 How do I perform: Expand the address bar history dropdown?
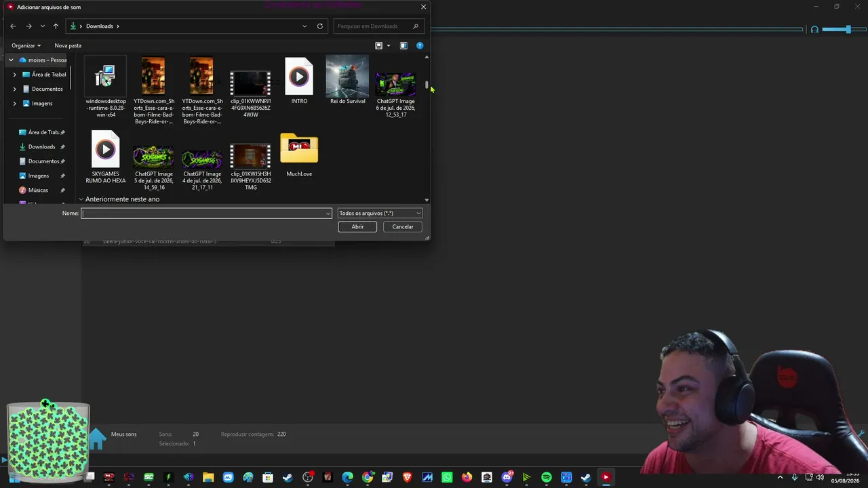pos(304,26)
